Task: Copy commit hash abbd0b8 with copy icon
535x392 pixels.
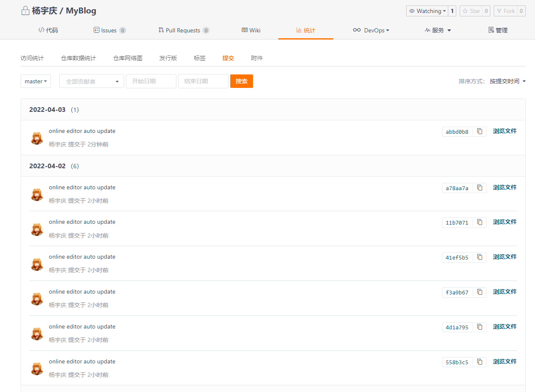Action: [479, 132]
